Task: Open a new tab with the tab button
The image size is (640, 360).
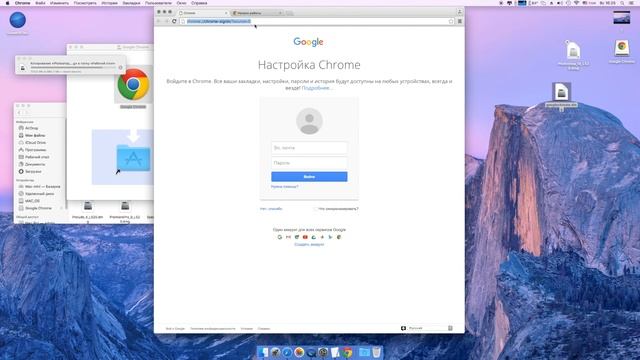Action: [x=289, y=13]
